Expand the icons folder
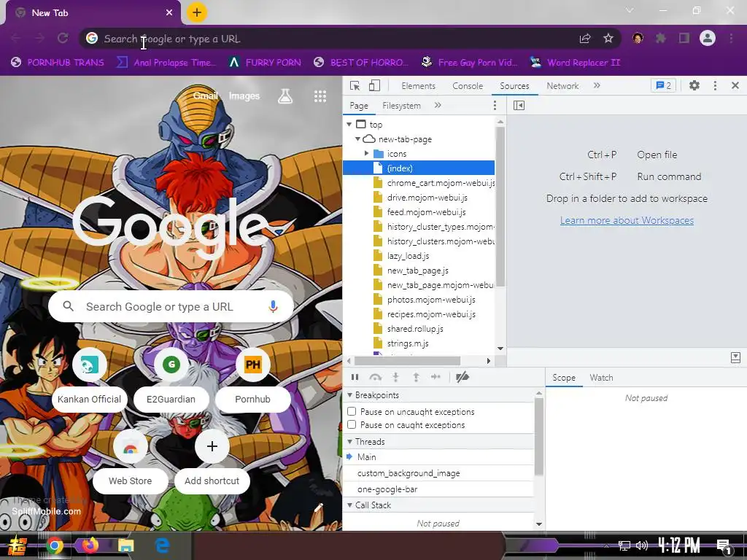Viewport: 747px width, 560px height. coord(366,153)
